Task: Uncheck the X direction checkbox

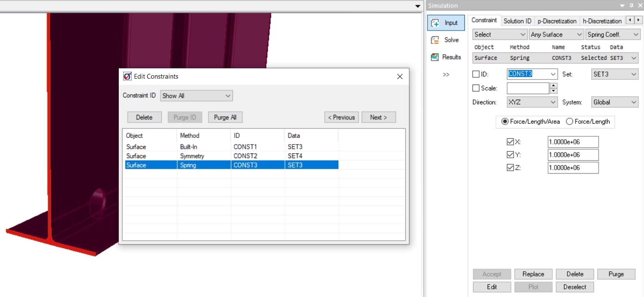Action: [x=511, y=142]
